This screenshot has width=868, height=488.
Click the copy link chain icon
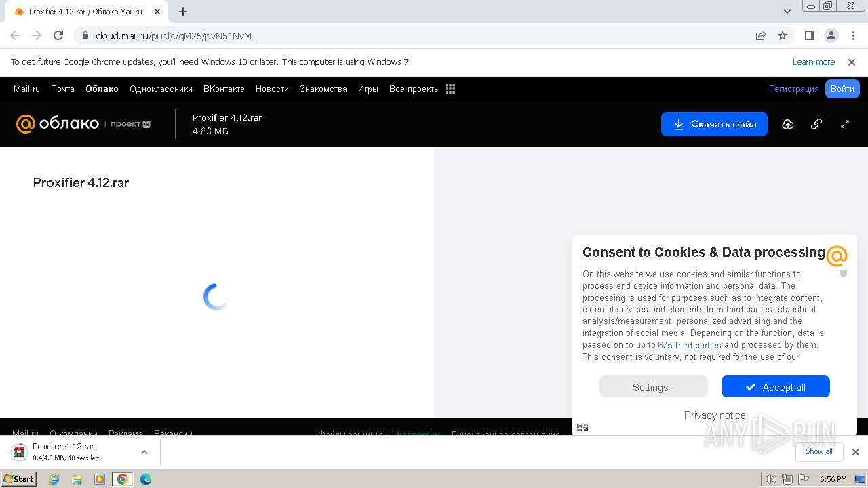pos(816,124)
